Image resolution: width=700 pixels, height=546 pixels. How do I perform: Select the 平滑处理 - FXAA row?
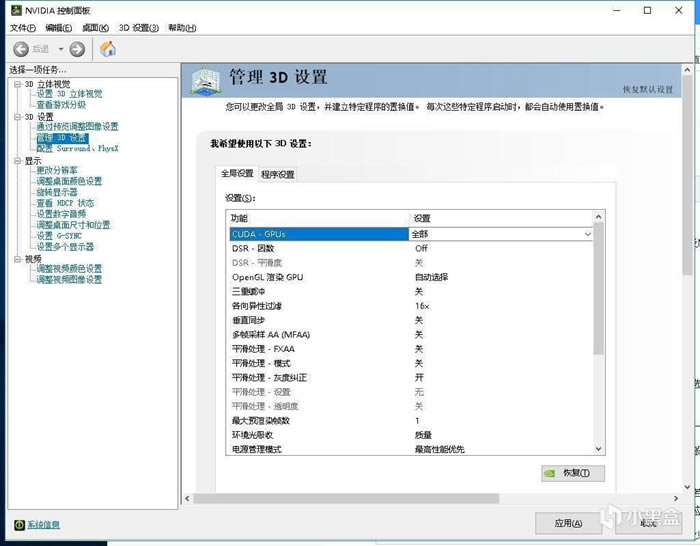[411, 349]
